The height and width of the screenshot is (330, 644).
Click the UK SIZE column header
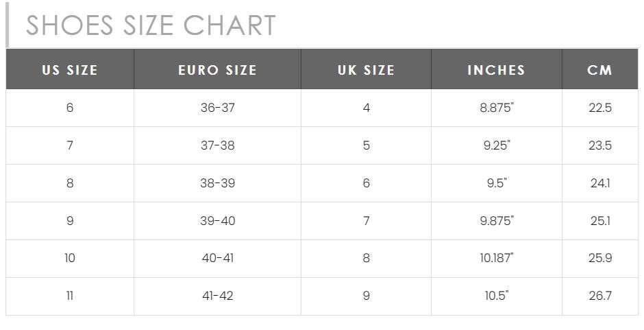366,70
